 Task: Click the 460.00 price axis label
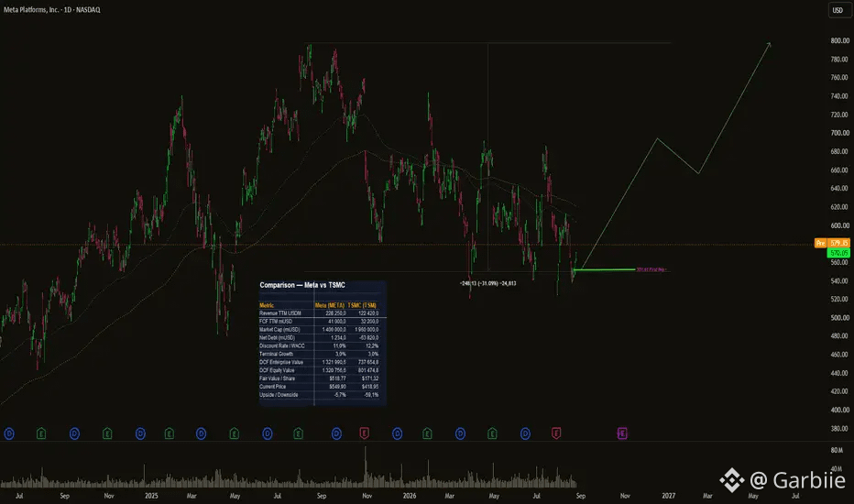tap(840, 355)
